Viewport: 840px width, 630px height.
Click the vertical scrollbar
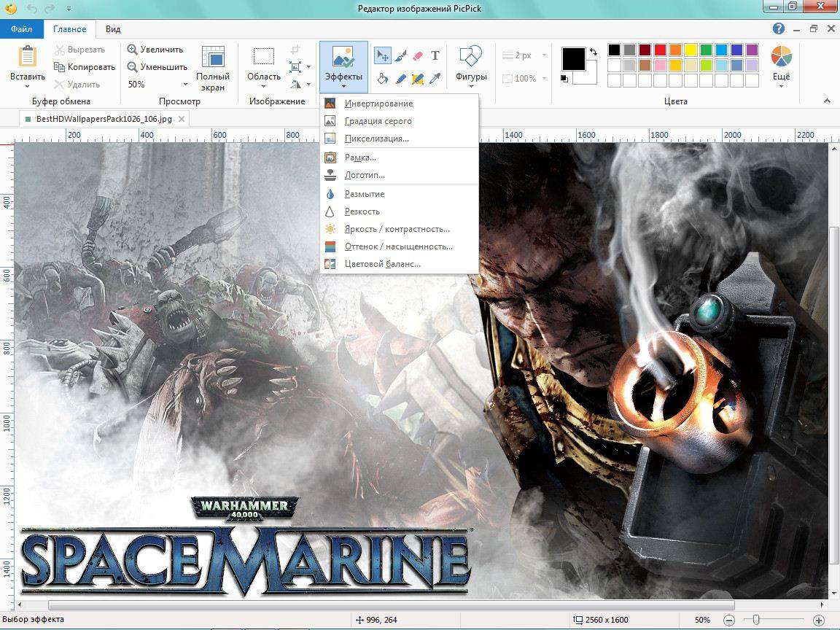point(834,394)
